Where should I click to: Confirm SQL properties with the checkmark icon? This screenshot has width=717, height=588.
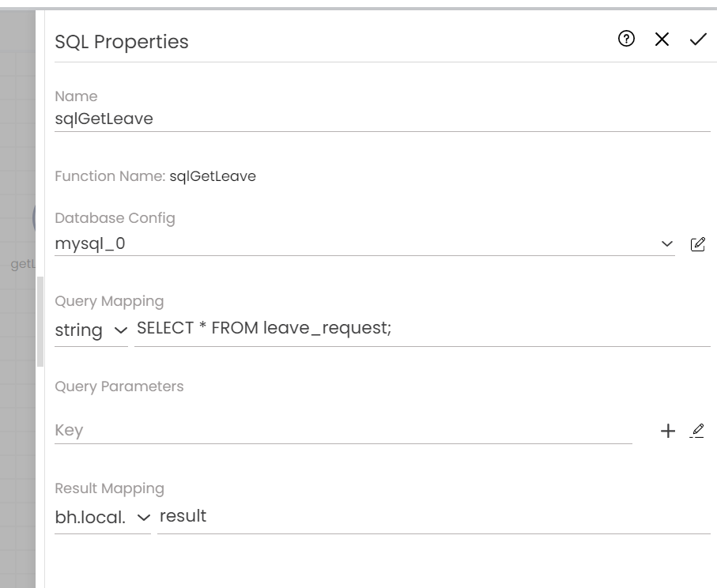[698, 40]
